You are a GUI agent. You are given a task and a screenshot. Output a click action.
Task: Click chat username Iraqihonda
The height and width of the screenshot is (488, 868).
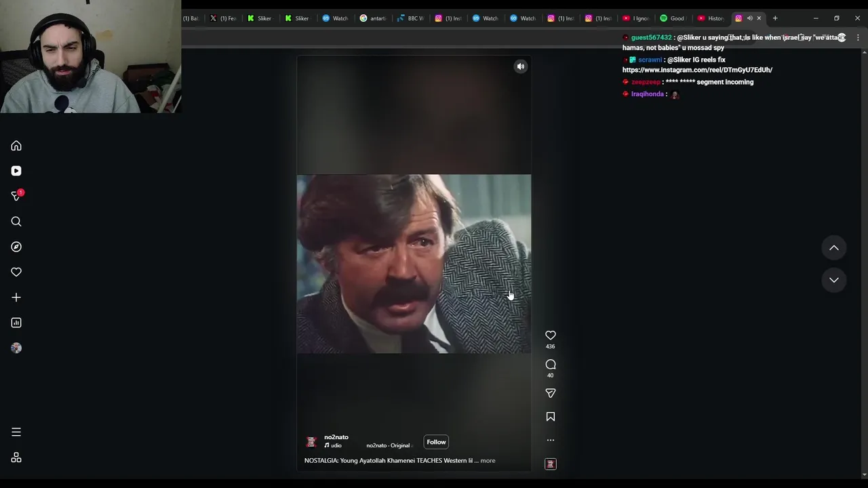648,94
